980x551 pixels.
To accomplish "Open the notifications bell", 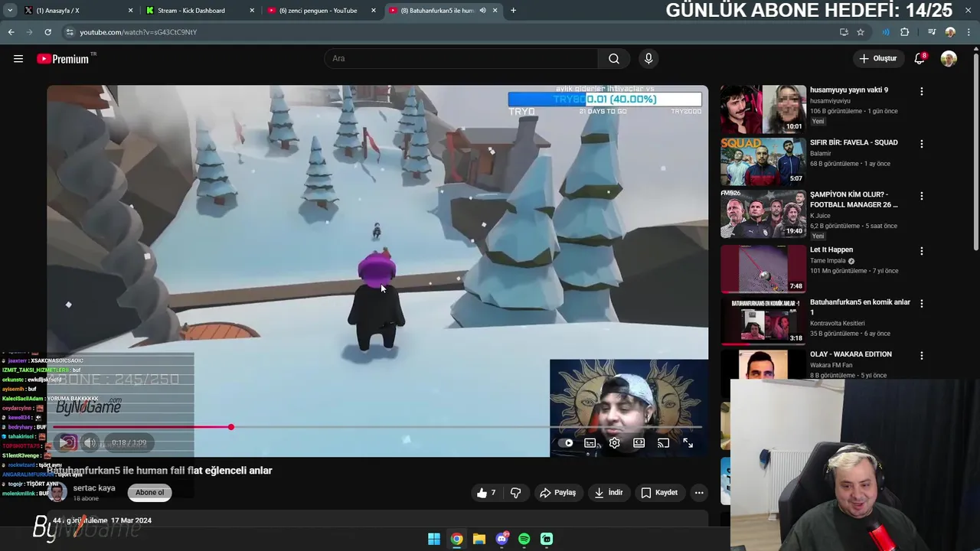I will [920, 59].
